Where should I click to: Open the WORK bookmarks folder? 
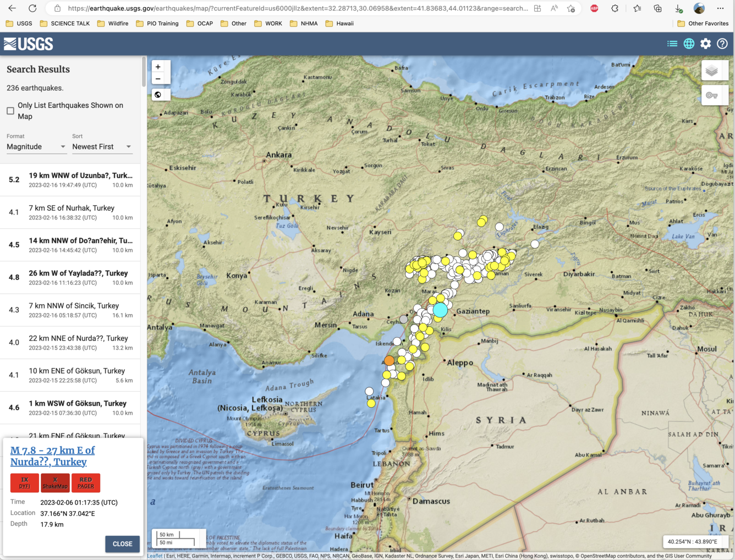pos(268,23)
